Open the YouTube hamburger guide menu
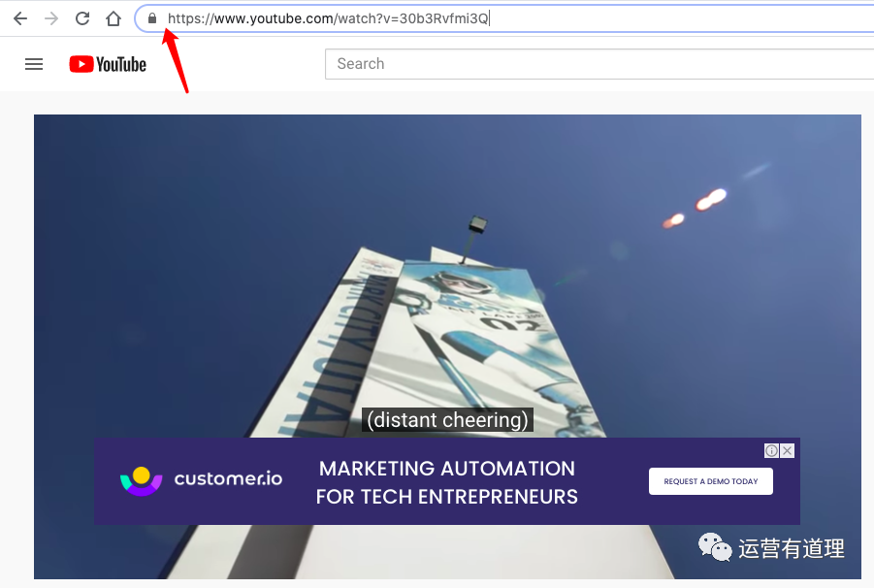The image size is (874, 588). (x=34, y=64)
